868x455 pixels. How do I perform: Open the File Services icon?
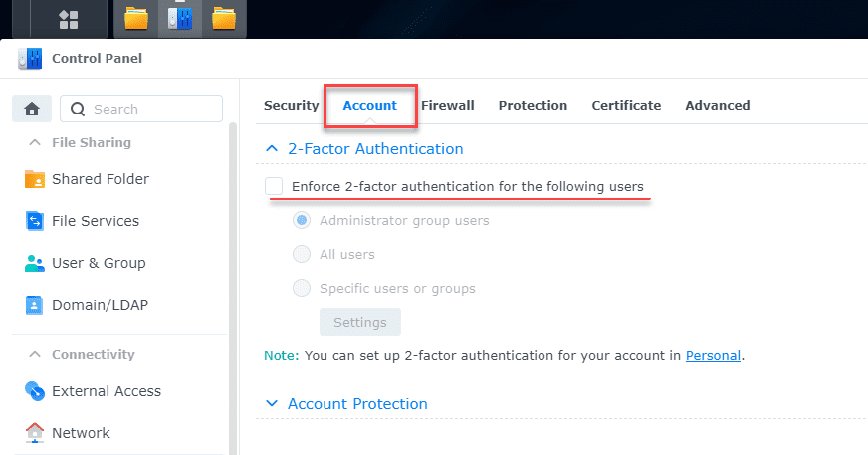[35, 221]
